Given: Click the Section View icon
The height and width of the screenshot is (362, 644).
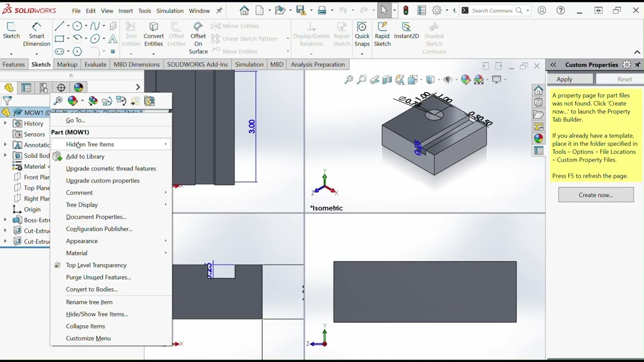Looking at the screenshot, I should 387,79.
